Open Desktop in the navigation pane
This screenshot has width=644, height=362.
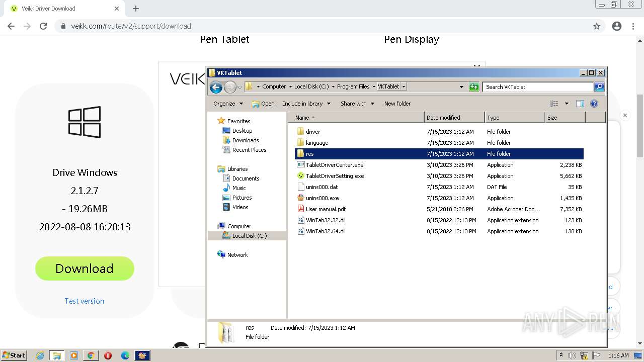pos(242,131)
